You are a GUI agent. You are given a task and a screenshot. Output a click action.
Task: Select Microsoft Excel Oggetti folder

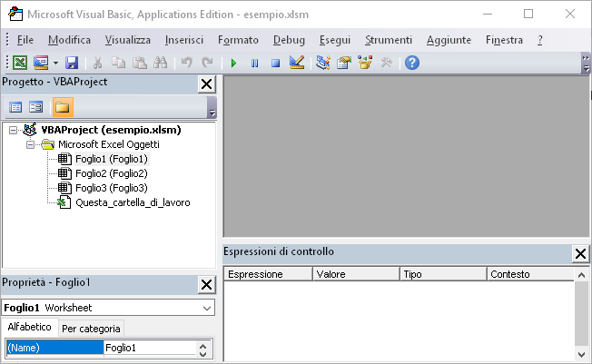[109, 144]
